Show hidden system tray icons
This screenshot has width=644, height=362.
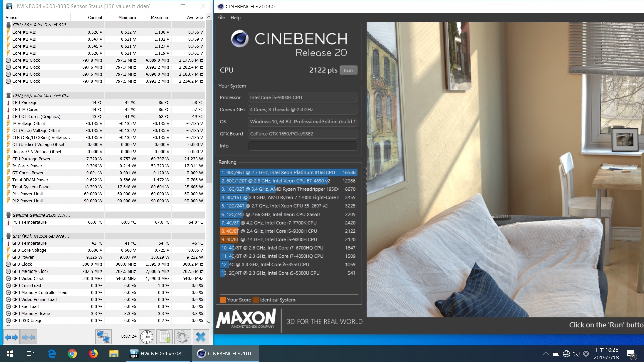(546, 354)
